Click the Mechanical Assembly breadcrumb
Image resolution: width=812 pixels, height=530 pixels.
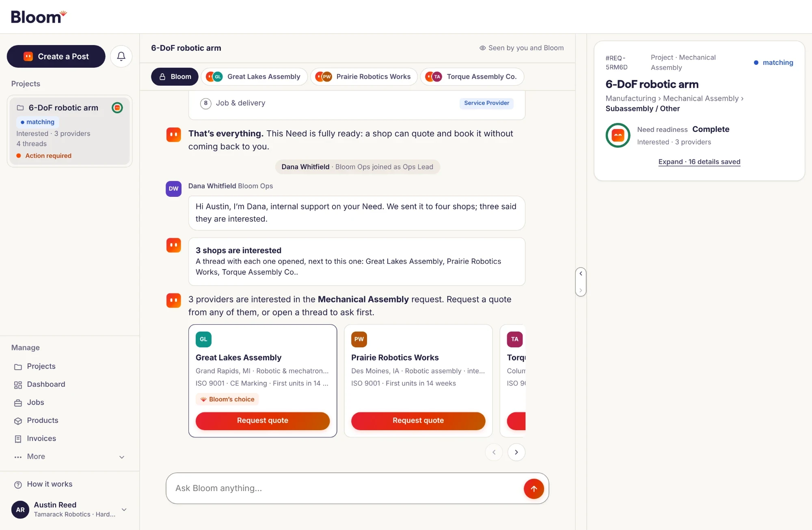click(701, 99)
